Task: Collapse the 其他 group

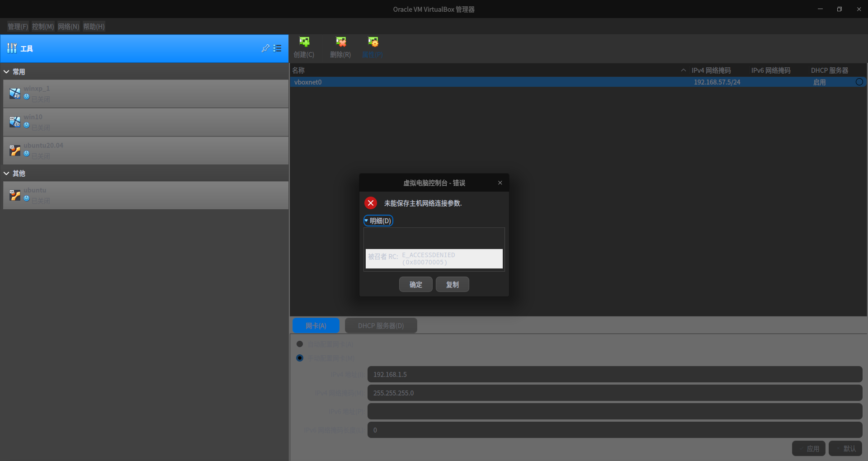Action: 6,173
